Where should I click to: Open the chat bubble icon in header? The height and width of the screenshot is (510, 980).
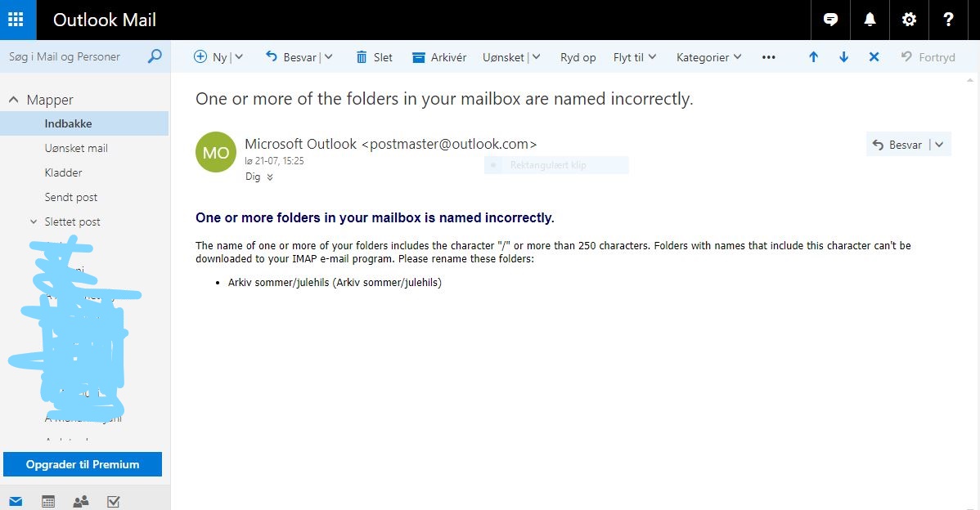[x=830, y=20]
